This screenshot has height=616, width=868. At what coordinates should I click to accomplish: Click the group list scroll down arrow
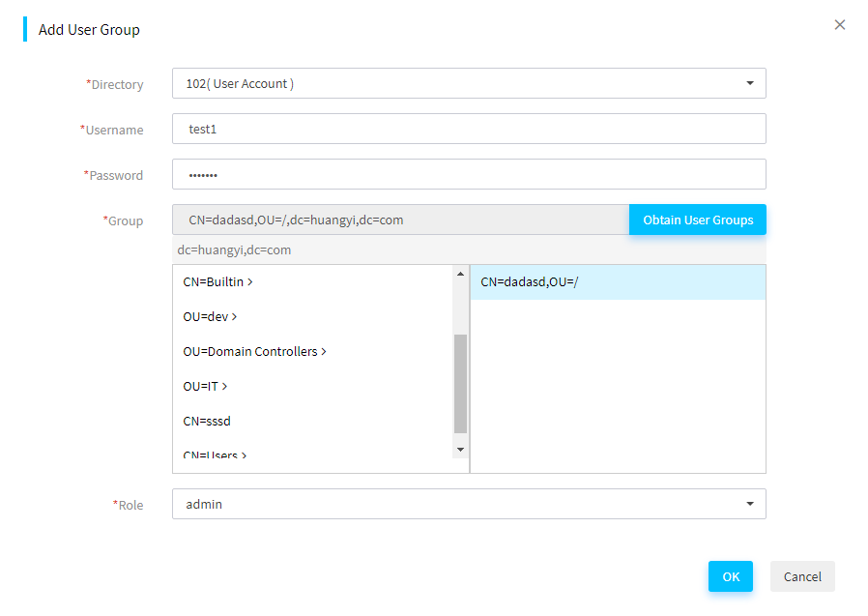(x=460, y=450)
